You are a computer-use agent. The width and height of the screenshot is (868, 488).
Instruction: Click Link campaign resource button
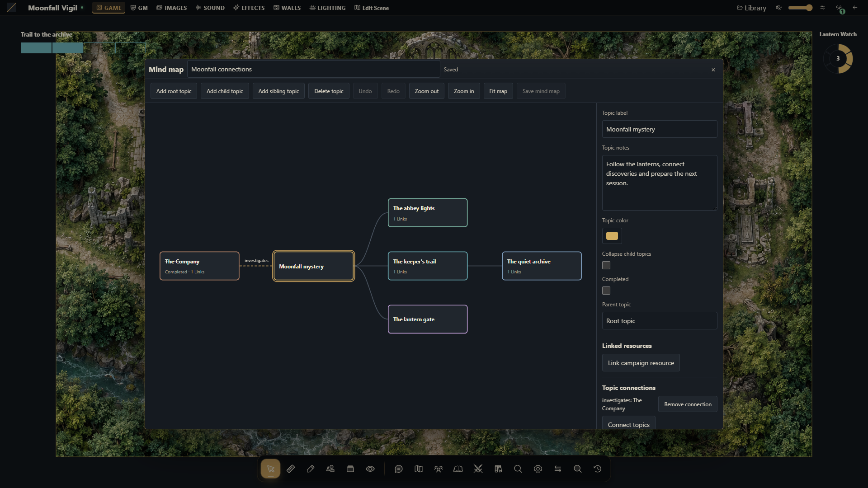click(x=641, y=363)
